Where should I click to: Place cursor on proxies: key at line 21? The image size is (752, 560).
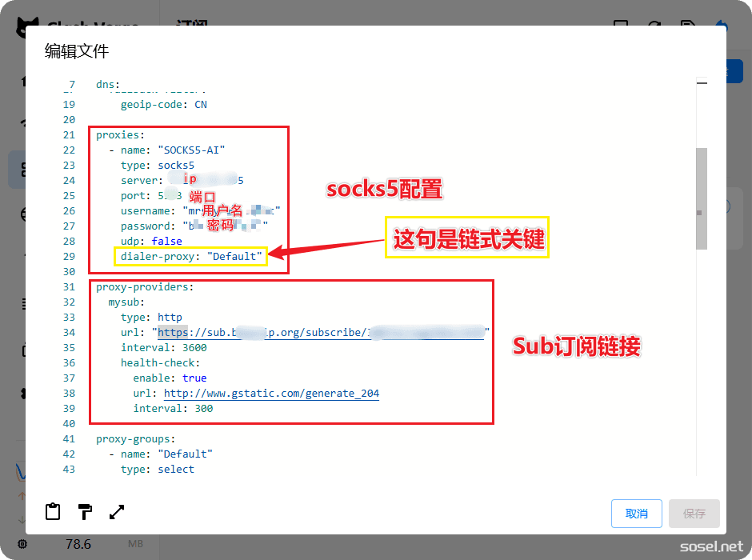tap(120, 135)
